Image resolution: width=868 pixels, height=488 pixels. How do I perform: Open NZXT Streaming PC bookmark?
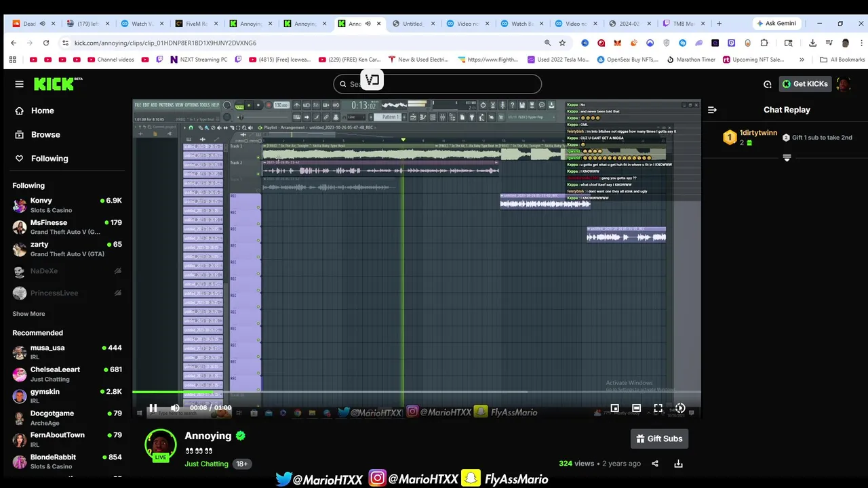199,60
